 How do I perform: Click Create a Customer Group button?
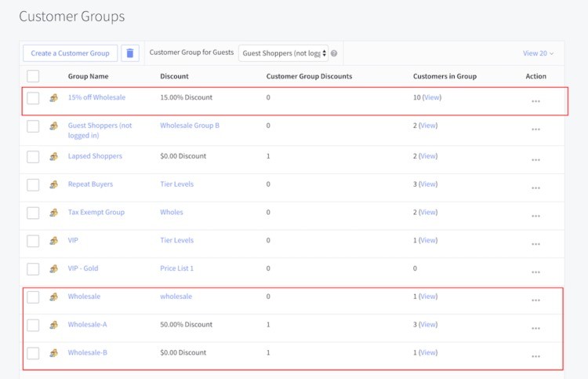click(x=71, y=53)
